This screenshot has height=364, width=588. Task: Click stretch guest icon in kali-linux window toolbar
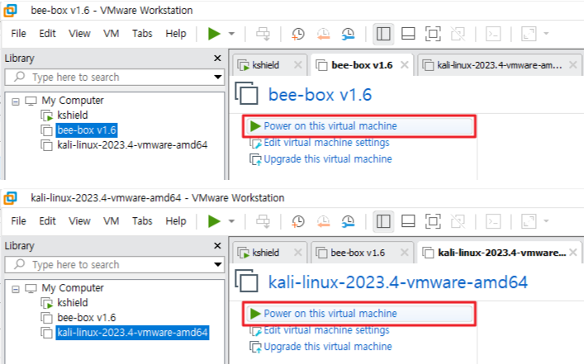point(529,221)
